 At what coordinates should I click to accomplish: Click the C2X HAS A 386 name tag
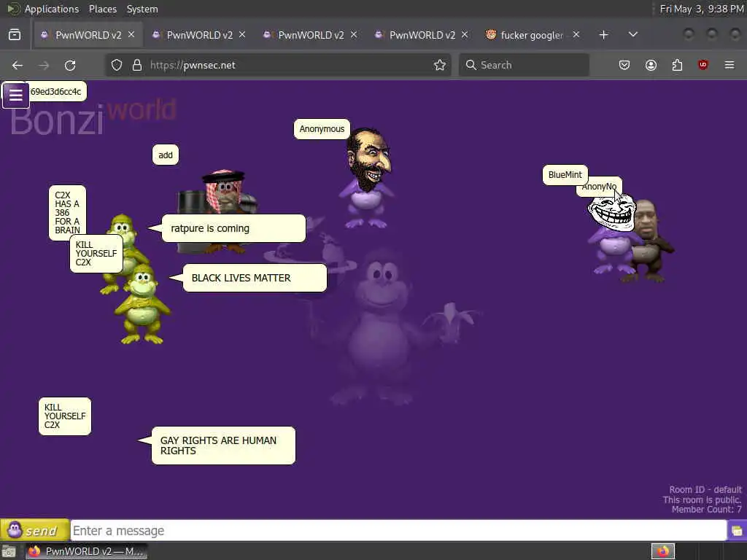(67, 213)
